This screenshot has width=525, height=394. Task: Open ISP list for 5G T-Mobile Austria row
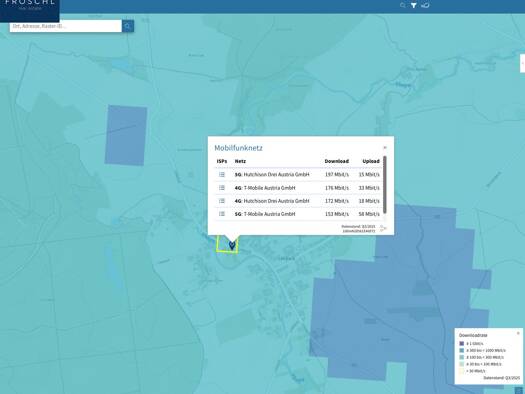pyautogui.click(x=222, y=214)
